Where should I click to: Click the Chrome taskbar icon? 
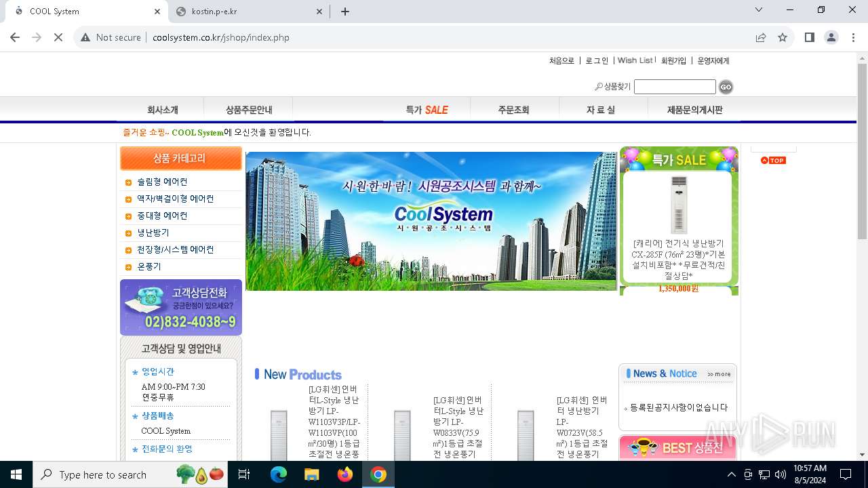click(378, 474)
